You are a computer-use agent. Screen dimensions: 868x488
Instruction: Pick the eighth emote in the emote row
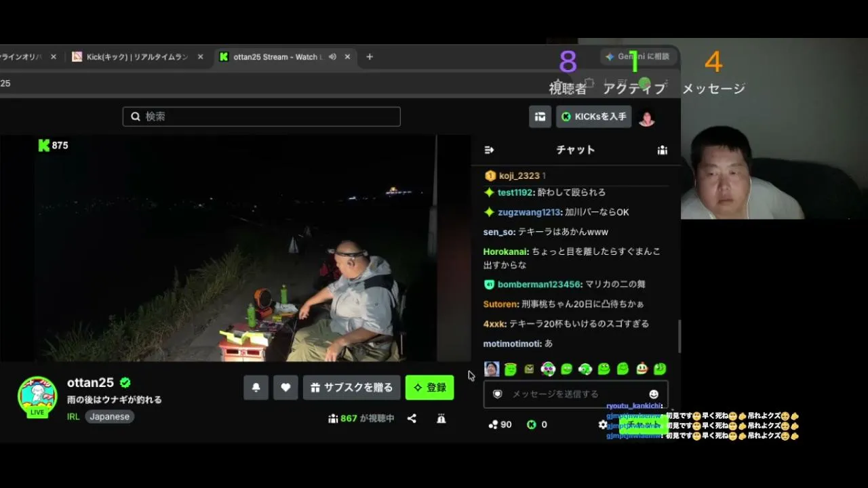coord(623,369)
